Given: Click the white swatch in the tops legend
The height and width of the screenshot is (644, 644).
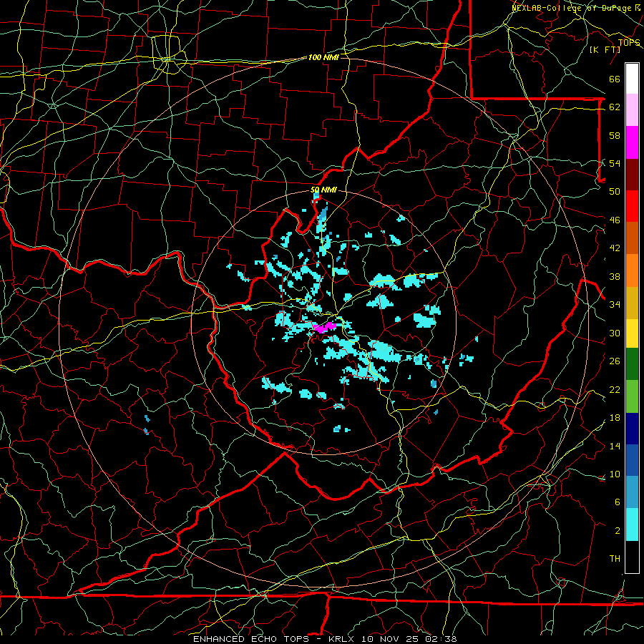Looking at the screenshot, I should click(x=632, y=79).
